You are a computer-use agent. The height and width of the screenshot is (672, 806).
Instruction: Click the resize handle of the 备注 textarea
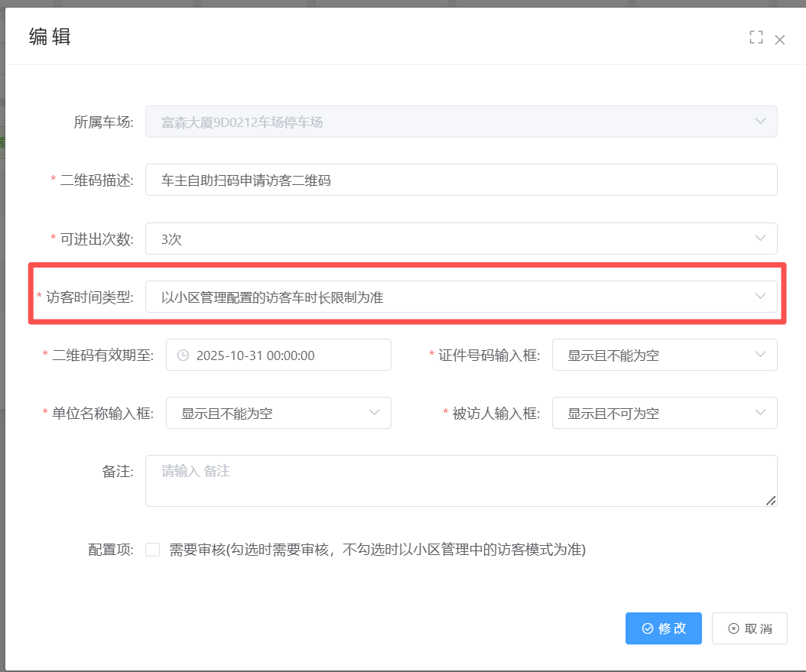tap(771, 501)
